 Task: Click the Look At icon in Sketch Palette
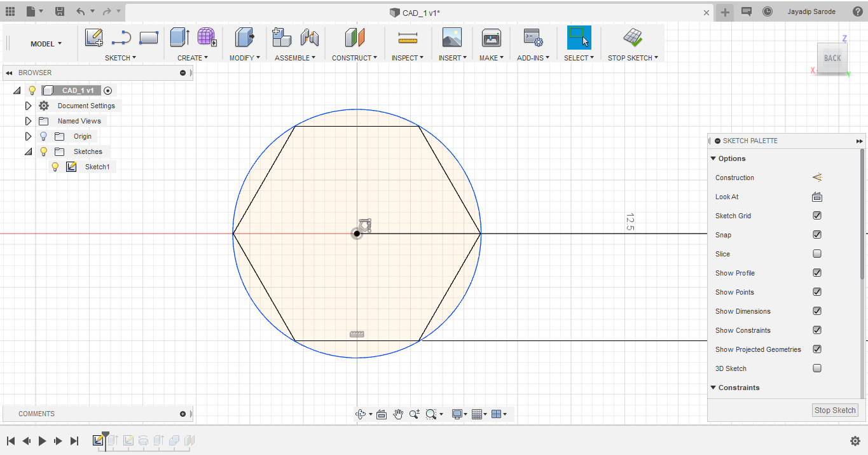pos(817,197)
